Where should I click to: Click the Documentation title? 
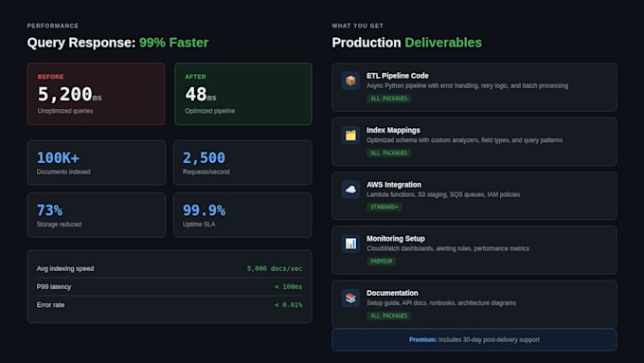[x=392, y=293]
